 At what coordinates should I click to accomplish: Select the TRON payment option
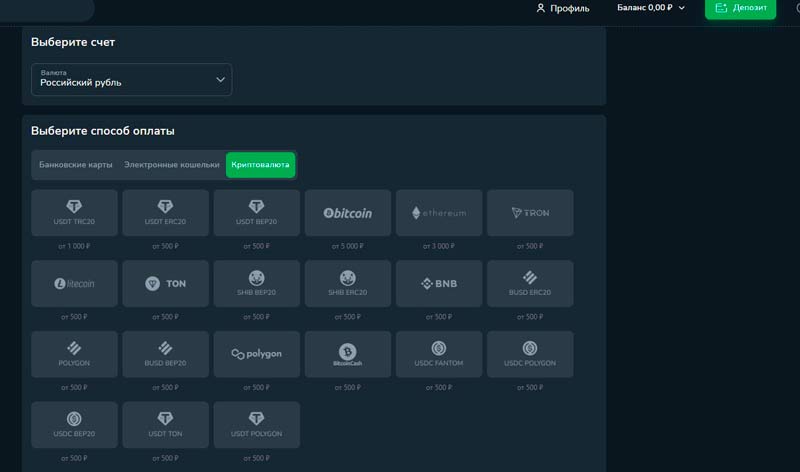[x=530, y=213]
